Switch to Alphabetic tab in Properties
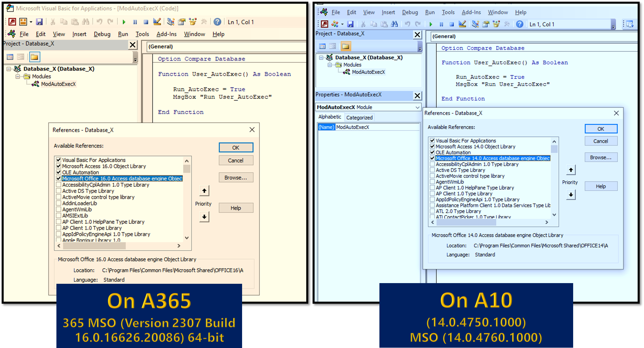This screenshot has width=644, height=348. coord(330,117)
